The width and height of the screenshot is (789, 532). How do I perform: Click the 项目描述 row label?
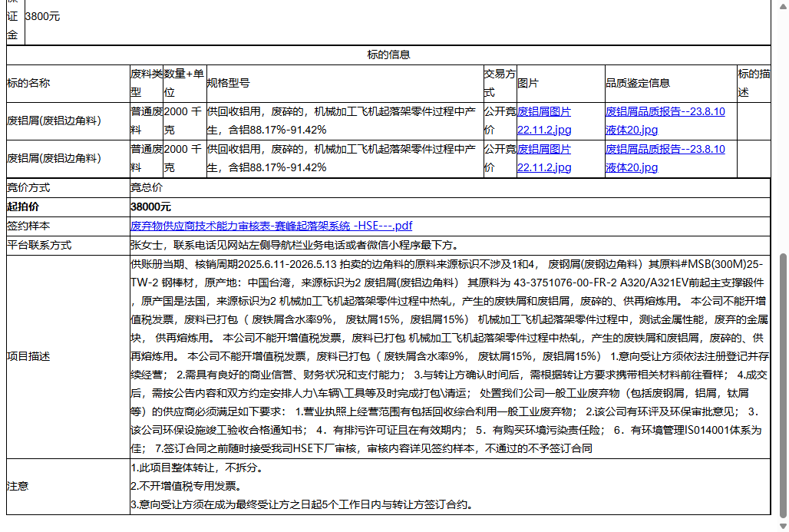pos(28,357)
